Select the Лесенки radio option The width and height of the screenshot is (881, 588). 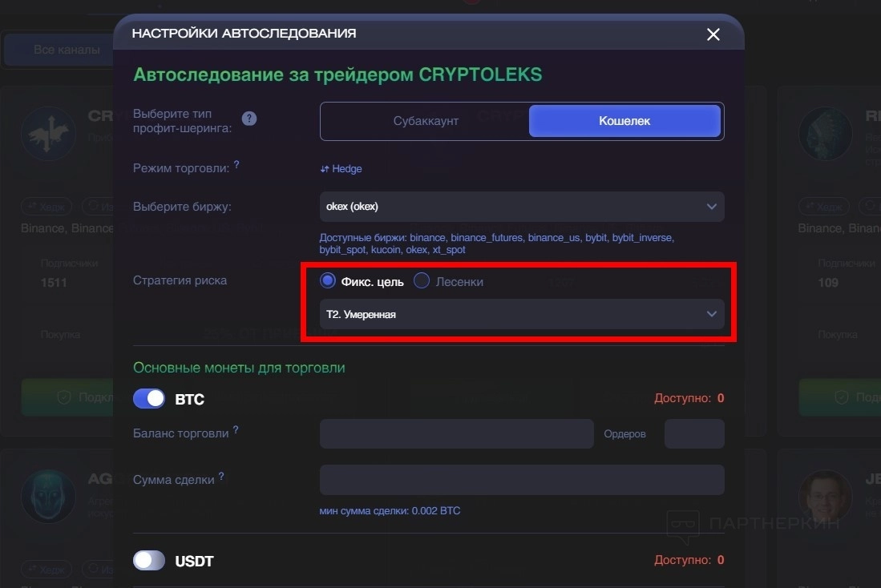(422, 281)
